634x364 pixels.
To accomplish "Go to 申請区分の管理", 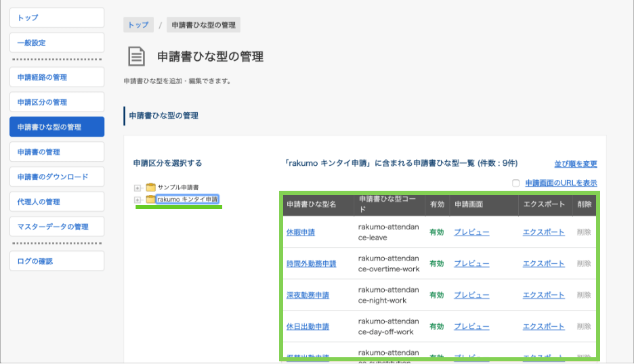I will click(57, 102).
